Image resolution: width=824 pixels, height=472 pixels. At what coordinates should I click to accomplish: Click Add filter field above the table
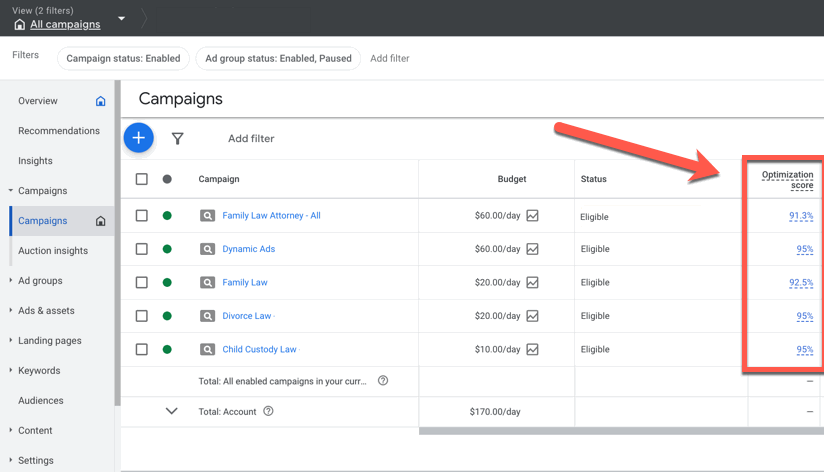click(251, 139)
